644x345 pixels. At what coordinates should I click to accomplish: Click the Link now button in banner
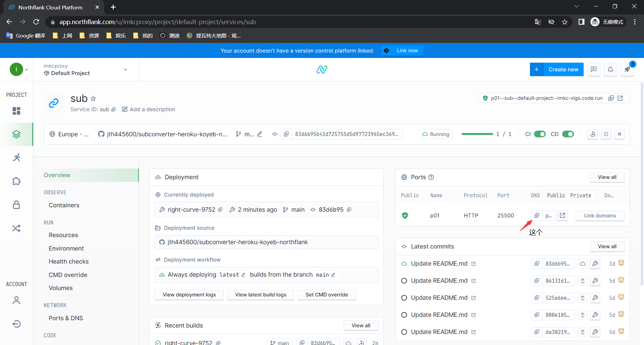pos(407,51)
